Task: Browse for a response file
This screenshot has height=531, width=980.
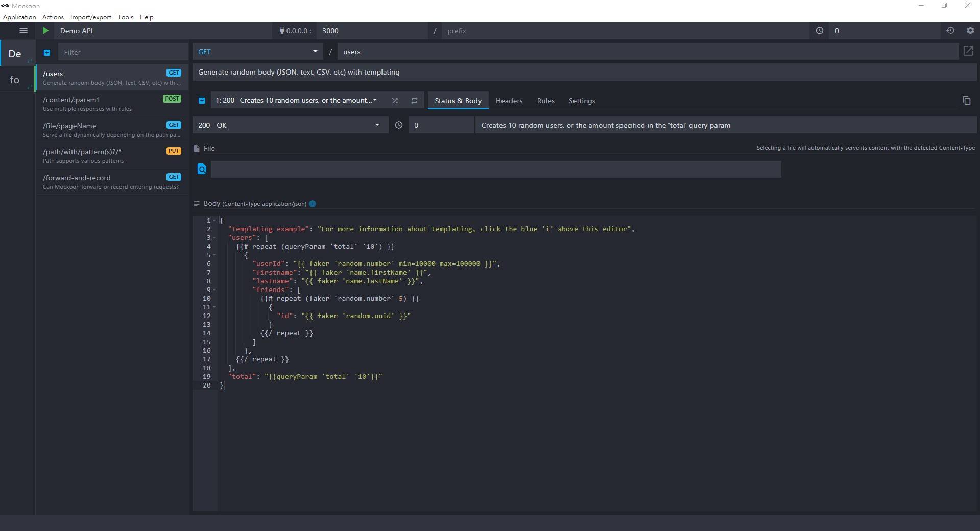Action: pos(202,169)
